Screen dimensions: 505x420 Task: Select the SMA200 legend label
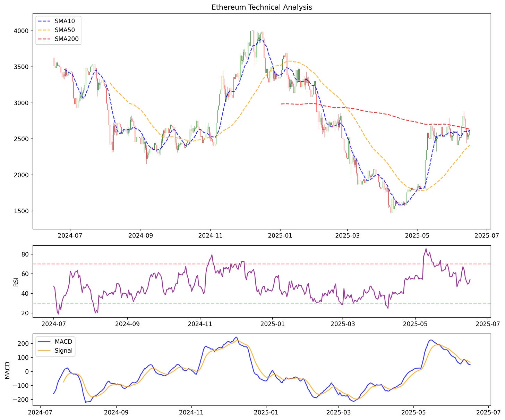tap(67, 39)
